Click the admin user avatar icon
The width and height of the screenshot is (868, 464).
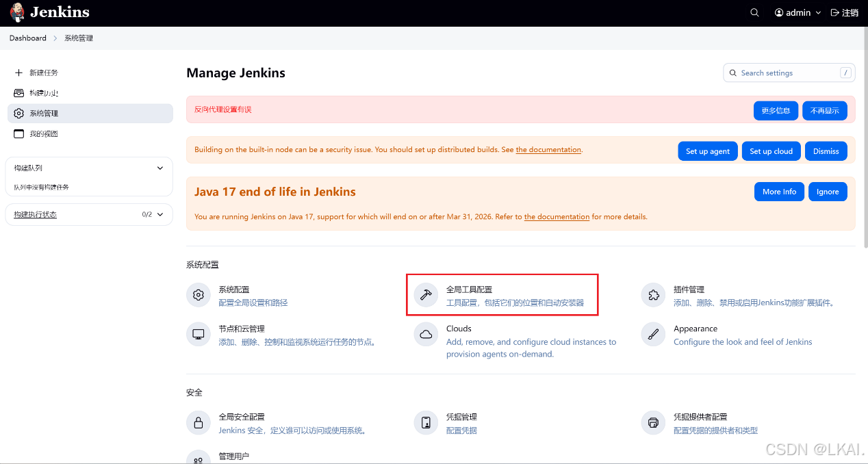pyautogui.click(x=779, y=13)
